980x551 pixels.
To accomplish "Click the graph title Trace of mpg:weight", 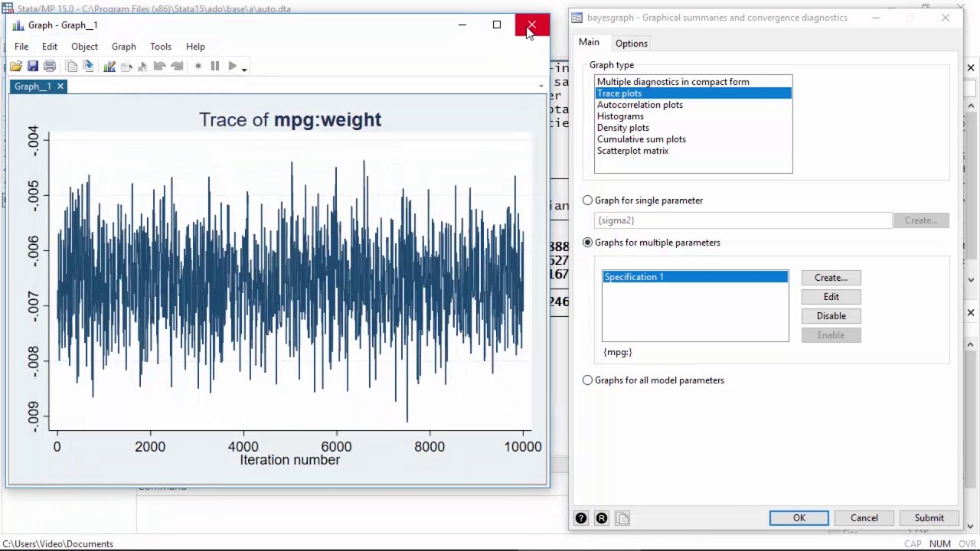I will (290, 119).
